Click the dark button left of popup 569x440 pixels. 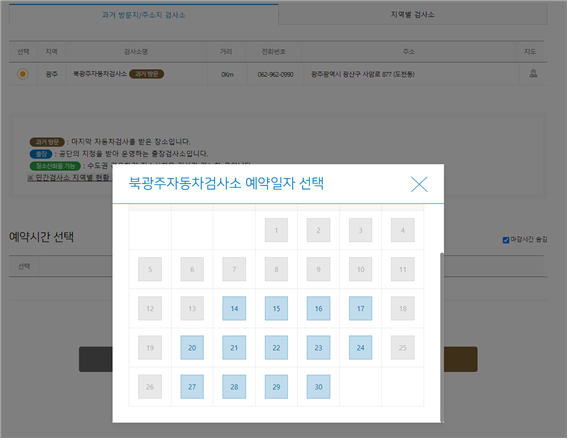pyautogui.click(x=96, y=360)
